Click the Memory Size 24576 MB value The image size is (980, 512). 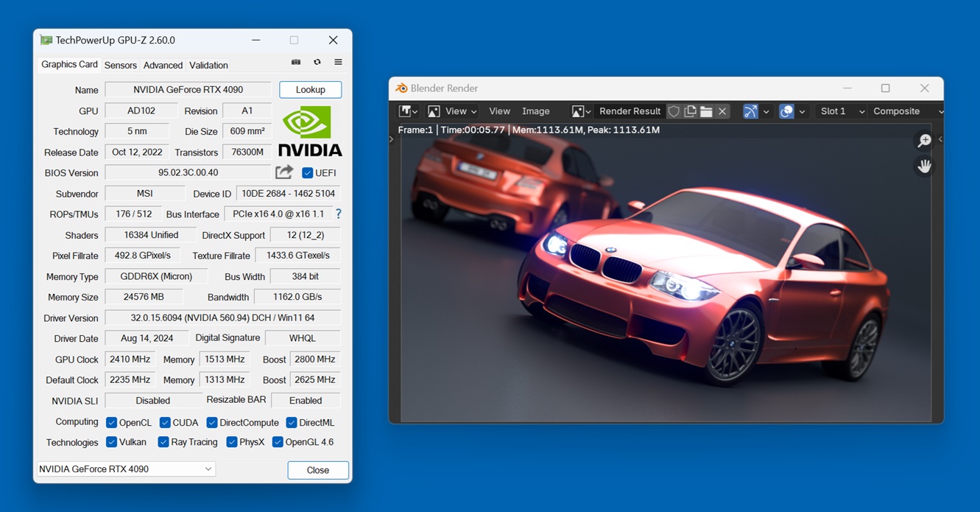pos(144,297)
